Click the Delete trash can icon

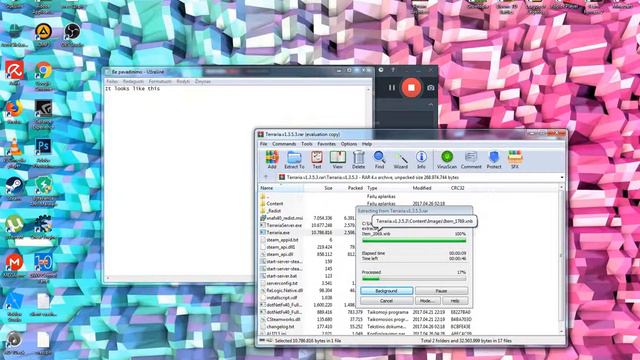click(x=358, y=160)
